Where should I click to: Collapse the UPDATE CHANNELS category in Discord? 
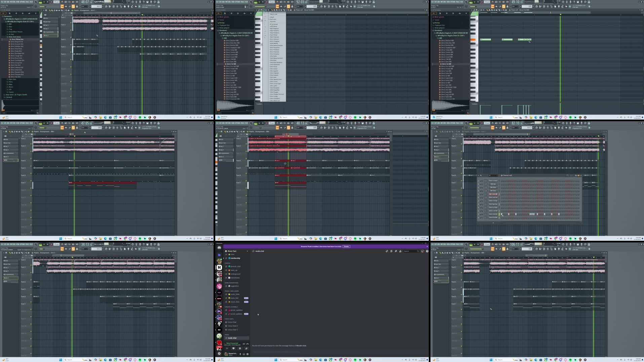[231, 307]
